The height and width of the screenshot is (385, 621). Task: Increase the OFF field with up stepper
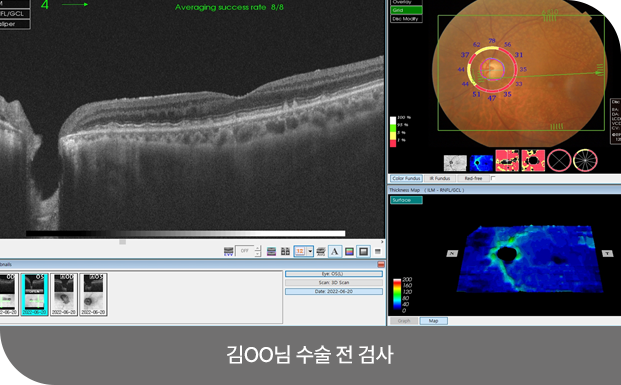tap(258, 248)
